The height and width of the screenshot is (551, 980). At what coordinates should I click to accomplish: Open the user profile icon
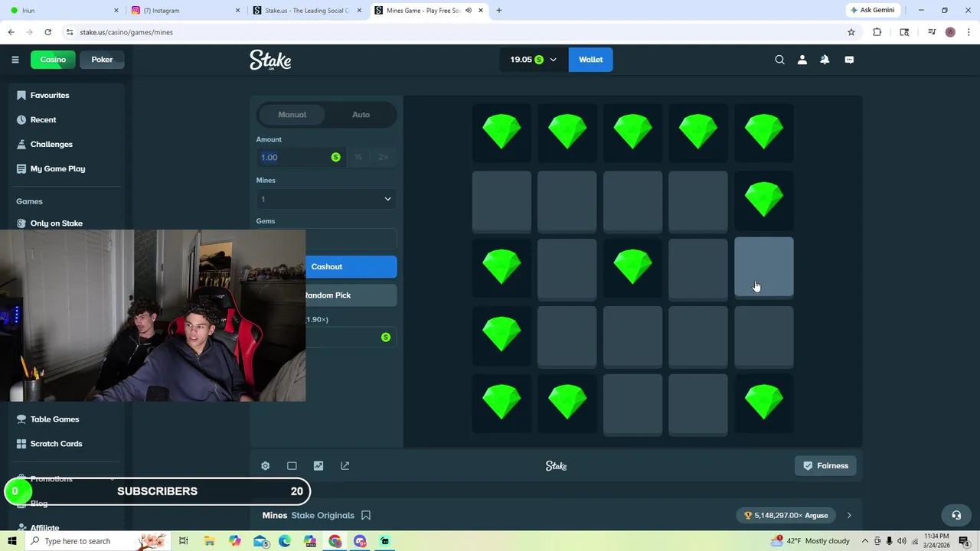point(802,60)
